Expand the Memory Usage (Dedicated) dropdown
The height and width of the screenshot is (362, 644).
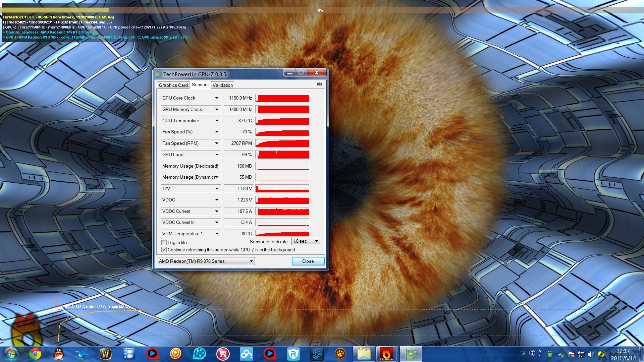tap(217, 166)
